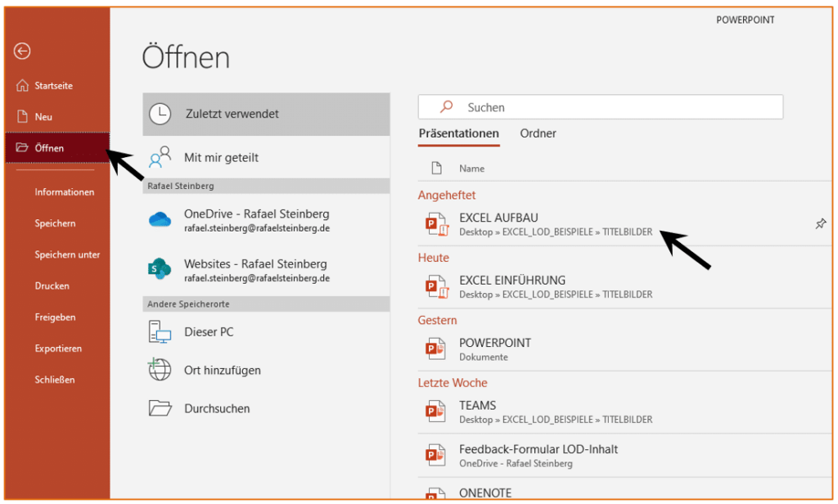Viewport: 838px width, 504px height.
Task: Click into the Suchen search field
Action: 601,107
